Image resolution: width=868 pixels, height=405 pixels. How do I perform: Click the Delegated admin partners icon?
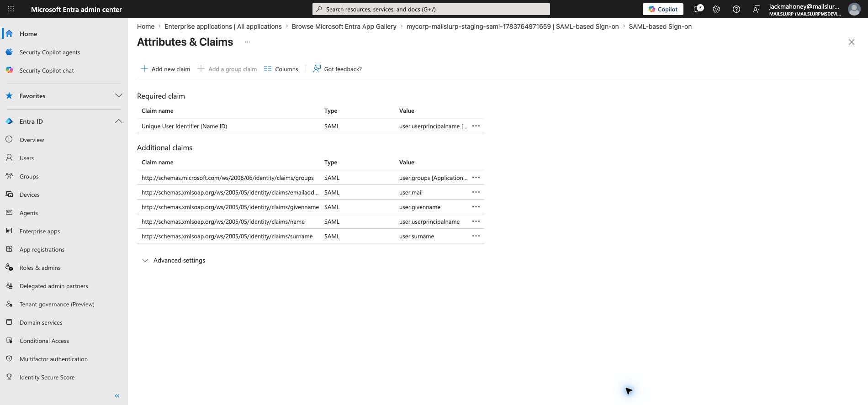9,286
